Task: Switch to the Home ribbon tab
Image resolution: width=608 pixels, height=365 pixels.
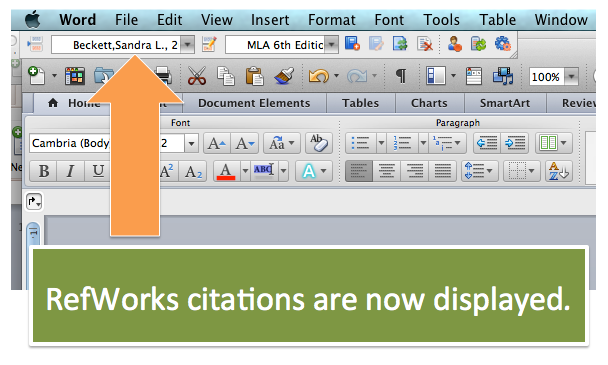Action: tap(74, 103)
